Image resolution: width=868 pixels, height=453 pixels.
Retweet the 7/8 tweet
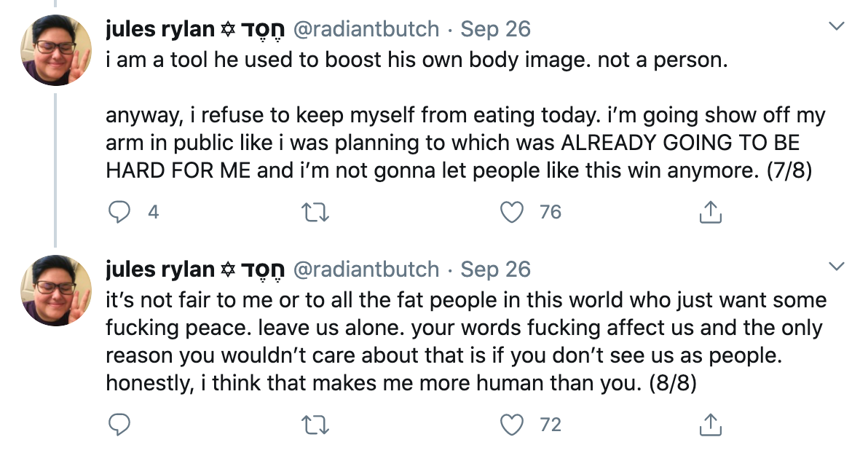[315, 213]
